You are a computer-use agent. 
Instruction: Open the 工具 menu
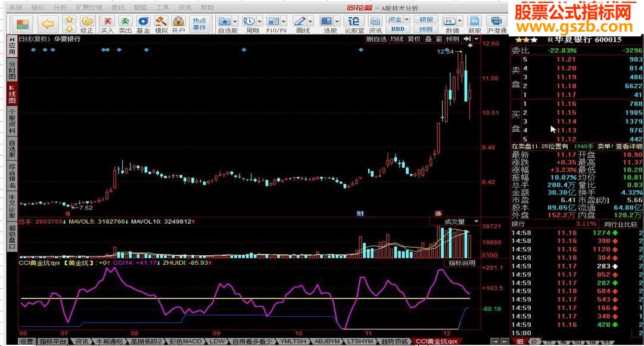163,7
